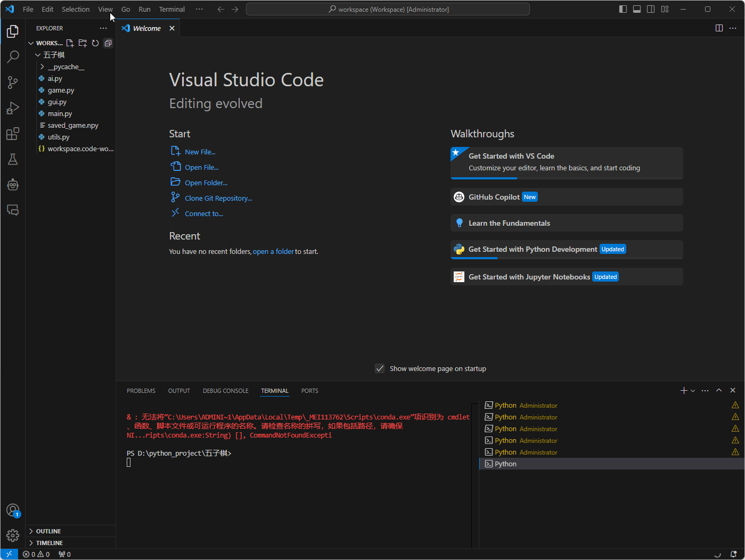The image size is (745, 560).
Task: Open terminal panel more actions ellipsis
Action: pyautogui.click(x=705, y=391)
